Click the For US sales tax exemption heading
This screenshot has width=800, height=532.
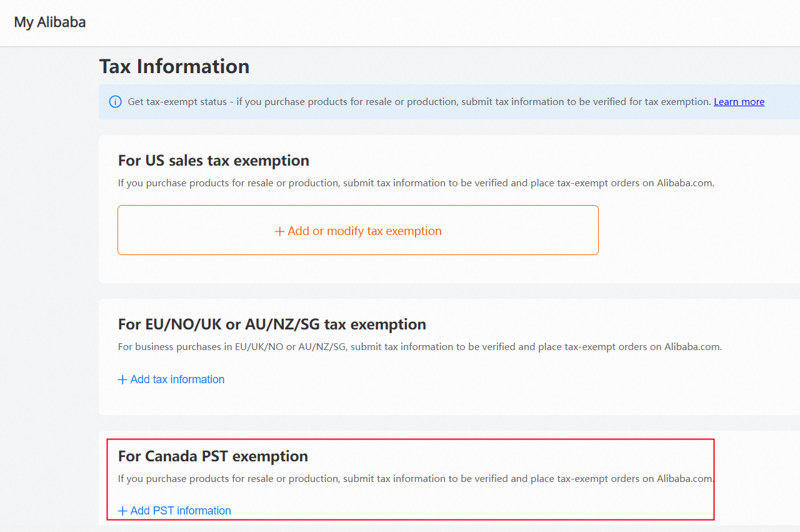(213, 161)
